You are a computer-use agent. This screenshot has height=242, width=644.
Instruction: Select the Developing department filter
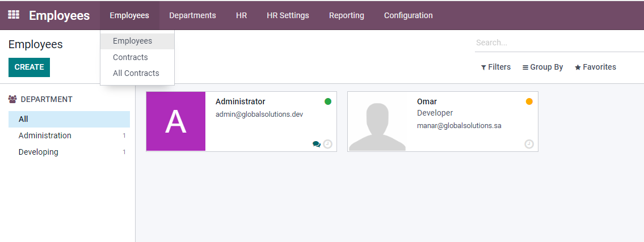click(38, 152)
